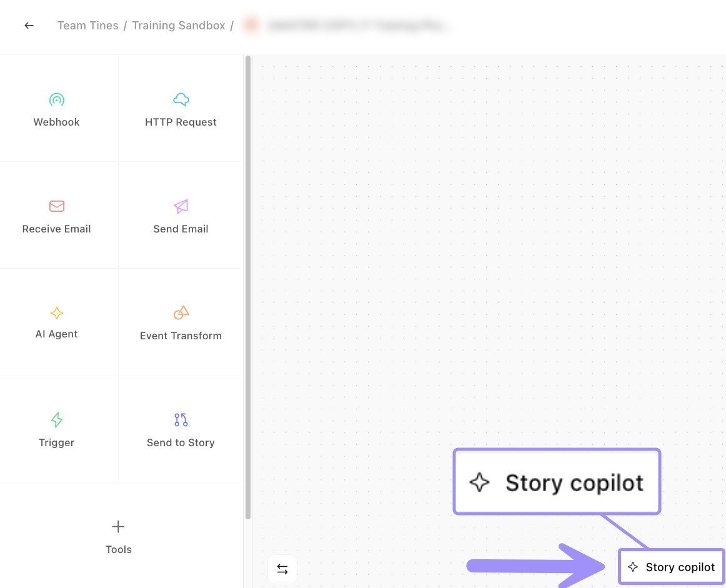The height and width of the screenshot is (588, 726).
Task: Choose the Send to Story icon
Action: coord(181,420)
